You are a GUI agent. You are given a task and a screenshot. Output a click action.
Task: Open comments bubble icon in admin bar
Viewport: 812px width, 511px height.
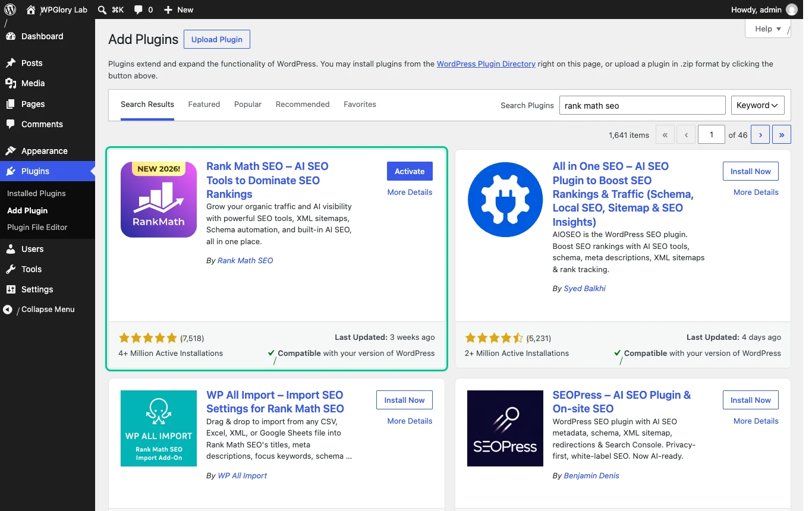[139, 10]
